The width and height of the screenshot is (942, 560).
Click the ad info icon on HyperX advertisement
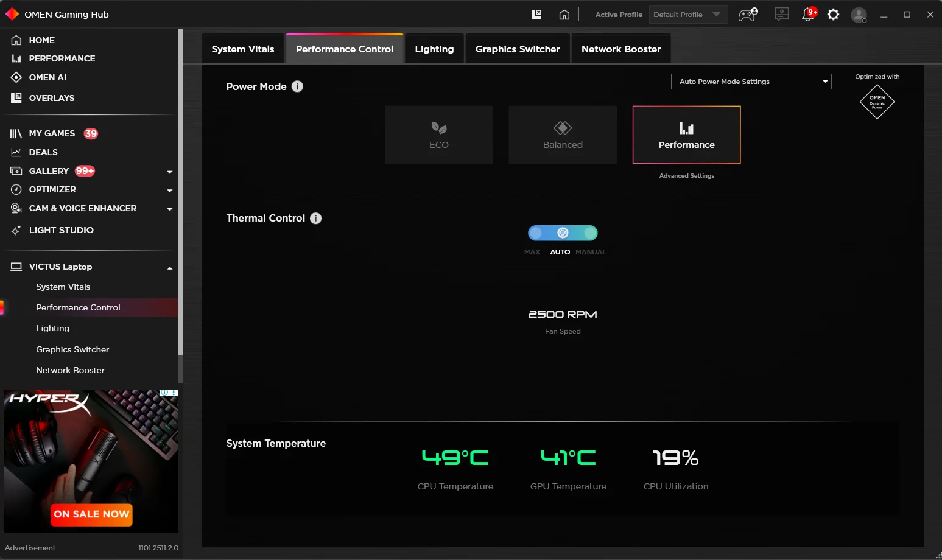(165, 394)
